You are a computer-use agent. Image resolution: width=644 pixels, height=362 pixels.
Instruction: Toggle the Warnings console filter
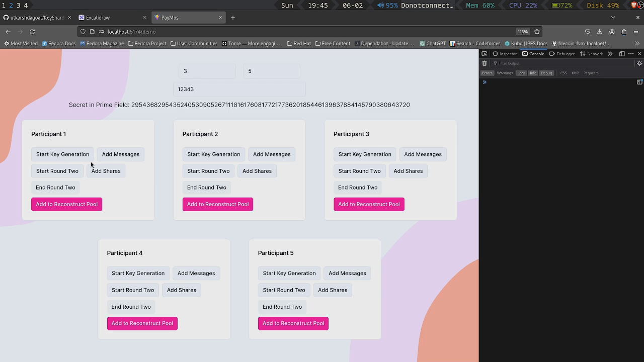(505, 73)
